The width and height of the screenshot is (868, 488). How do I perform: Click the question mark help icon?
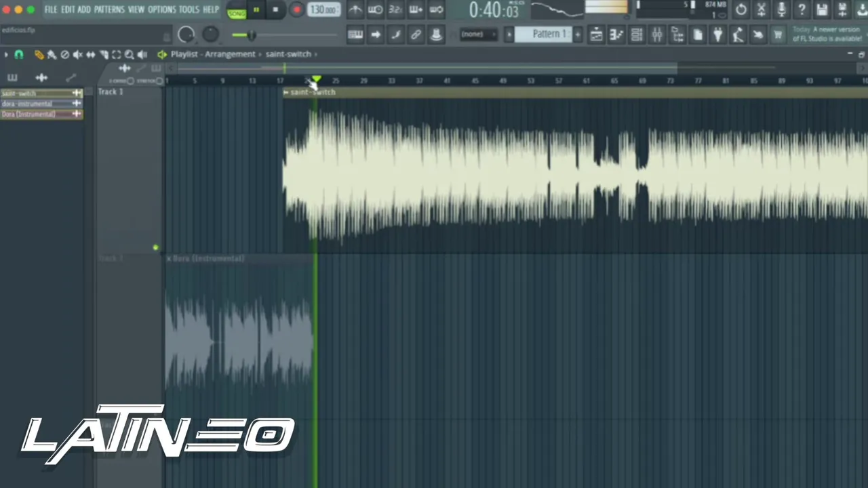click(x=802, y=10)
